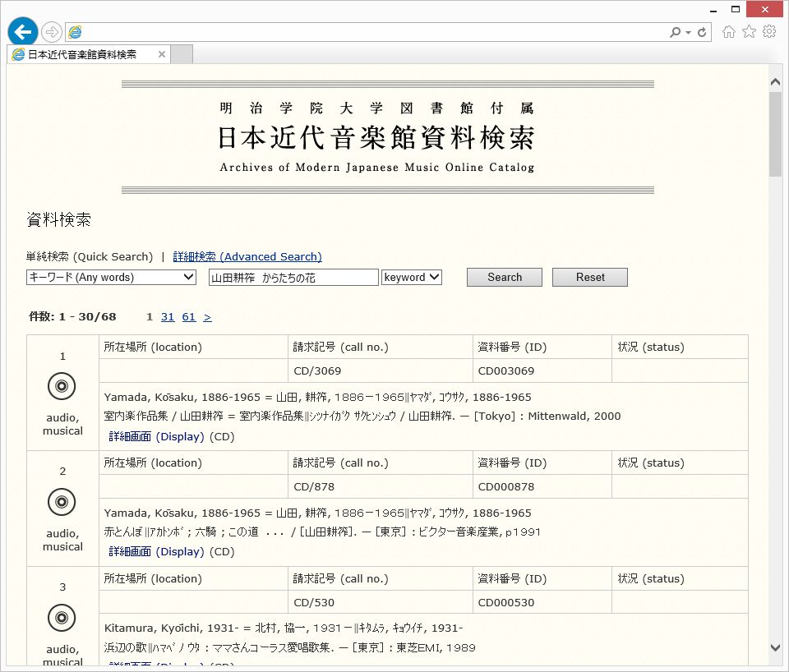This screenshot has width=789, height=672.
Task: Open the keyword match type dropdown
Action: click(x=412, y=278)
